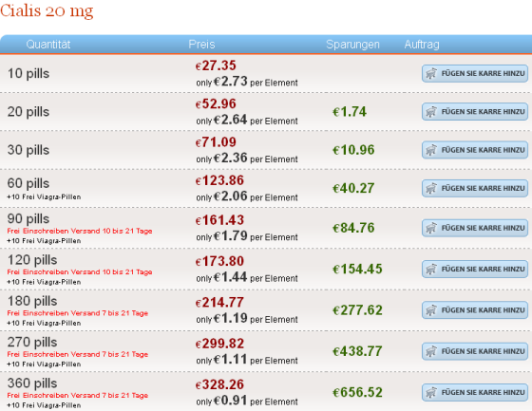This screenshot has width=532, height=411.
Task: Click the Cialis 20 mg heading
Action: pyautogui.click(x=47, y=10)
